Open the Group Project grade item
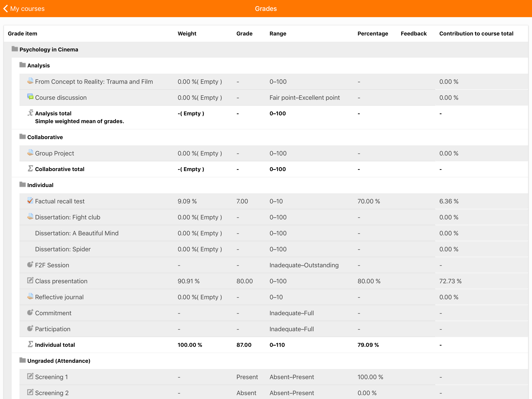This screenshot has height=399, width=532. click(55, 153)
